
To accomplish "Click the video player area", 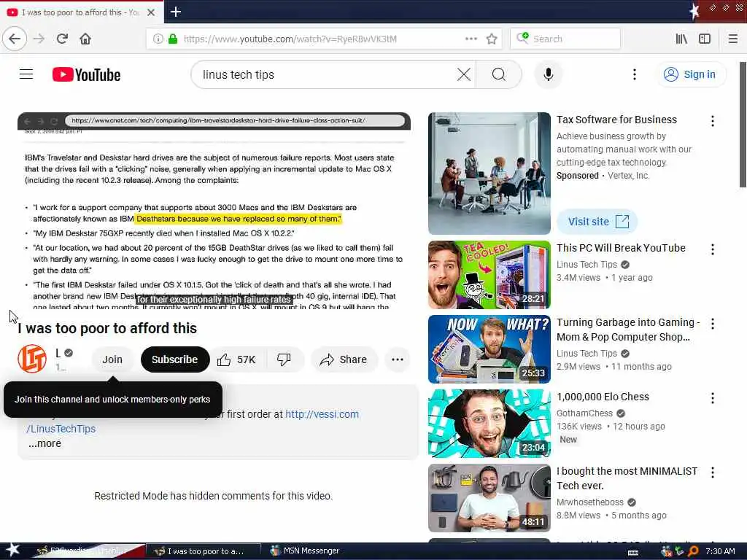I will tap(214, 211).
